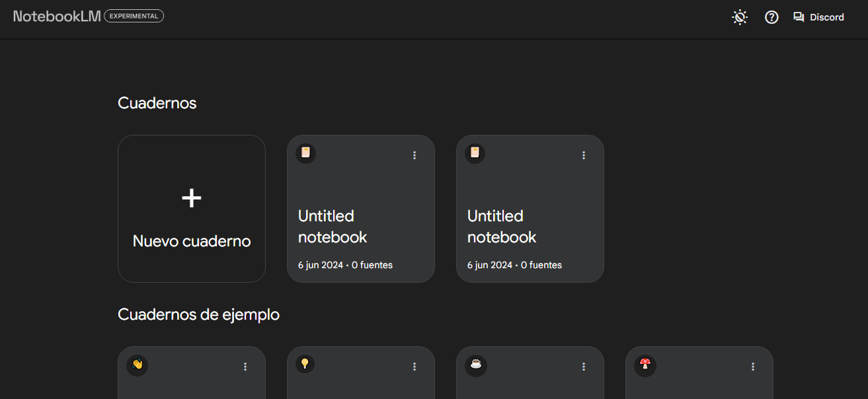This screenshot has width=868, height=399.
Task: Click the Discord link text
Action: pyautogui.click(x=827, y=17)
